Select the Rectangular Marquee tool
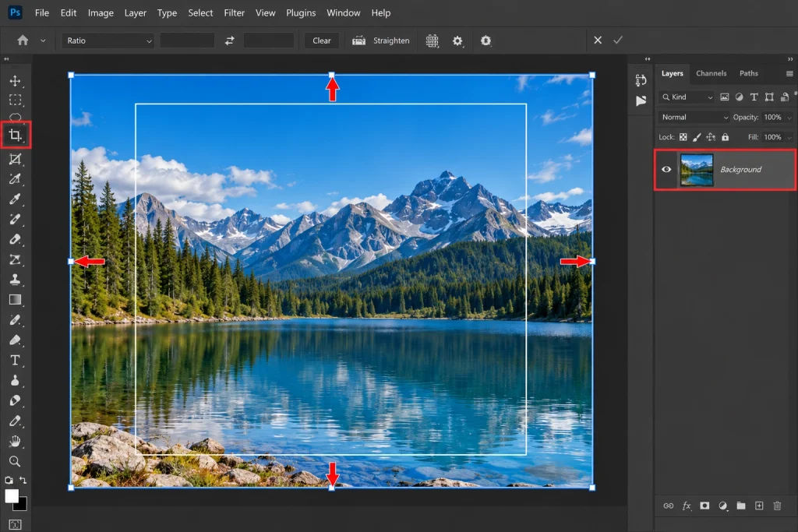This screenshot has height=532, width=798. pyautogui.click(x=16, y=100)
